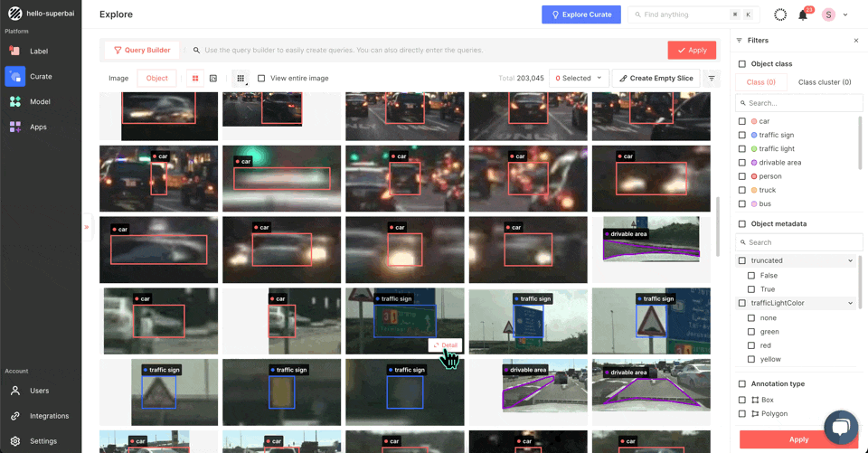Screen dimensions: 868x453
Task: Open the grid size selector icon
Action: (x=241, y=79)
